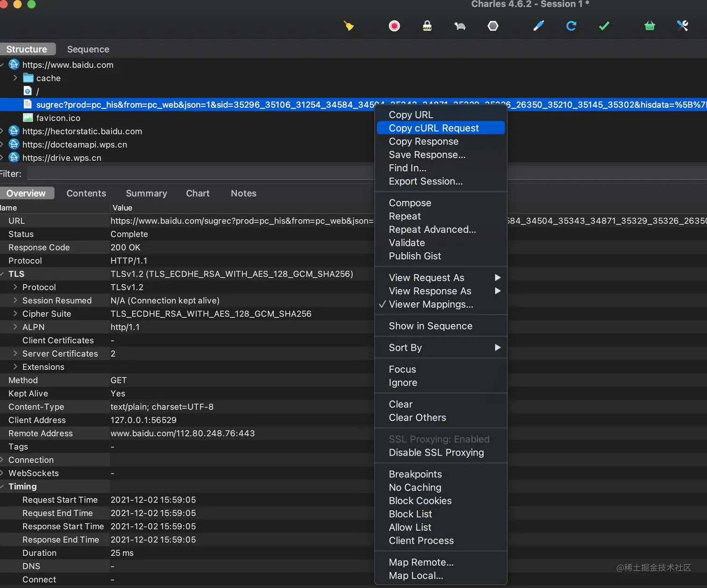Expand the Cipher Suite row
707x588 pixels.
tap(15, 314)
